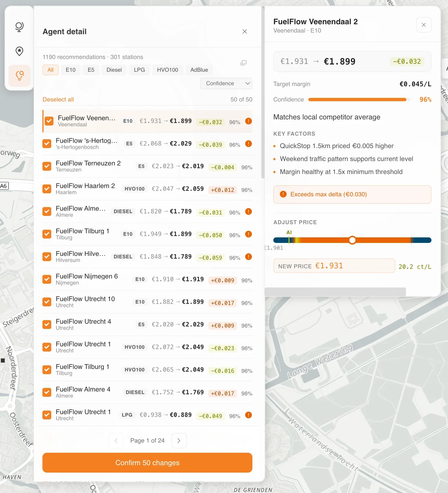Viewport: 448px width, 493px height.
Task: Click the pop-out window icon
Action: point(244,63)
